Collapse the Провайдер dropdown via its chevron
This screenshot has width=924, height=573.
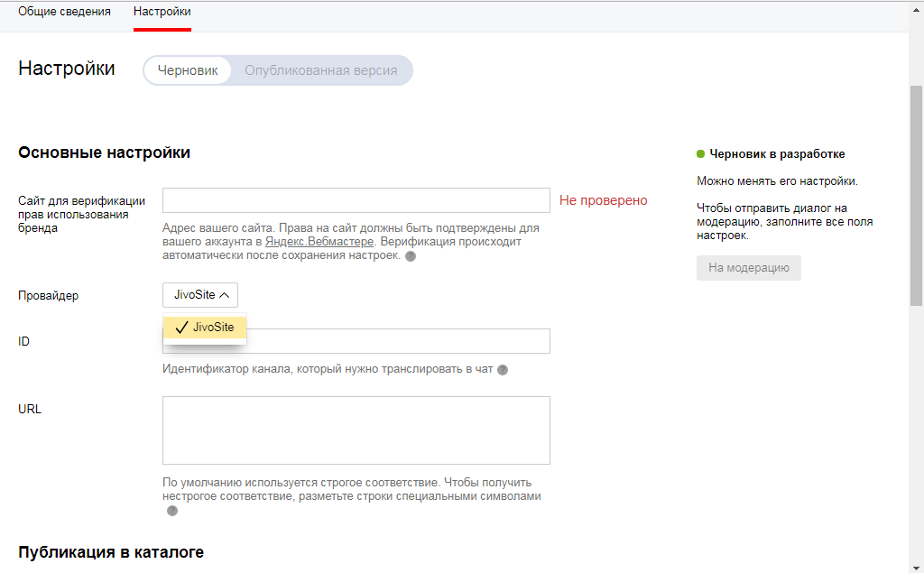point(225,295)
